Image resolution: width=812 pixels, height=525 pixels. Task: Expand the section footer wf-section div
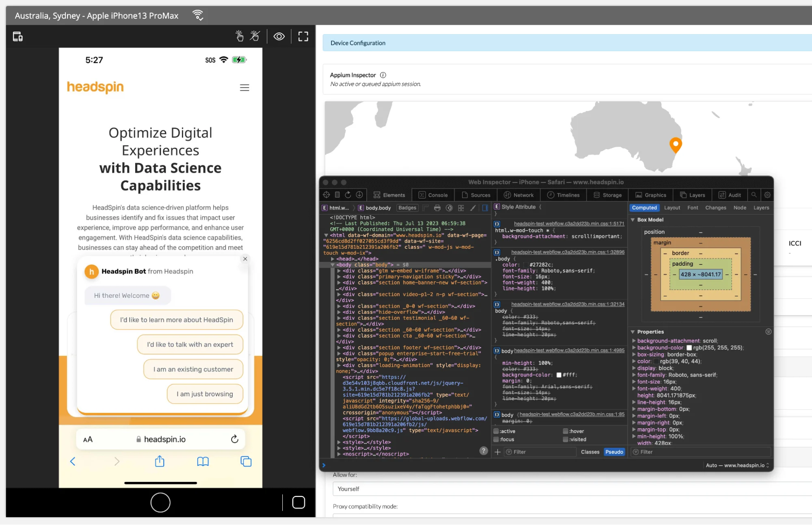339,348
